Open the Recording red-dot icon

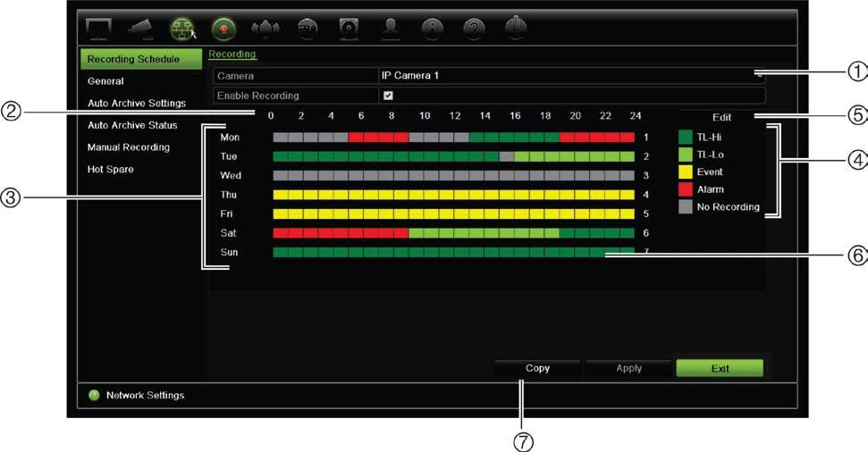pos(223,29)
